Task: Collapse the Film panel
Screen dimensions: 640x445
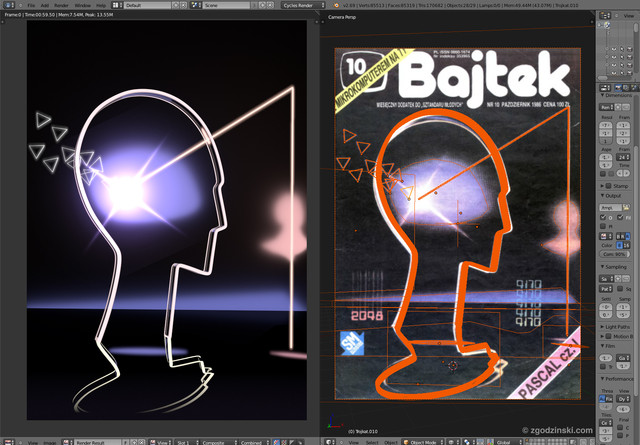Action: pos(608,346)
